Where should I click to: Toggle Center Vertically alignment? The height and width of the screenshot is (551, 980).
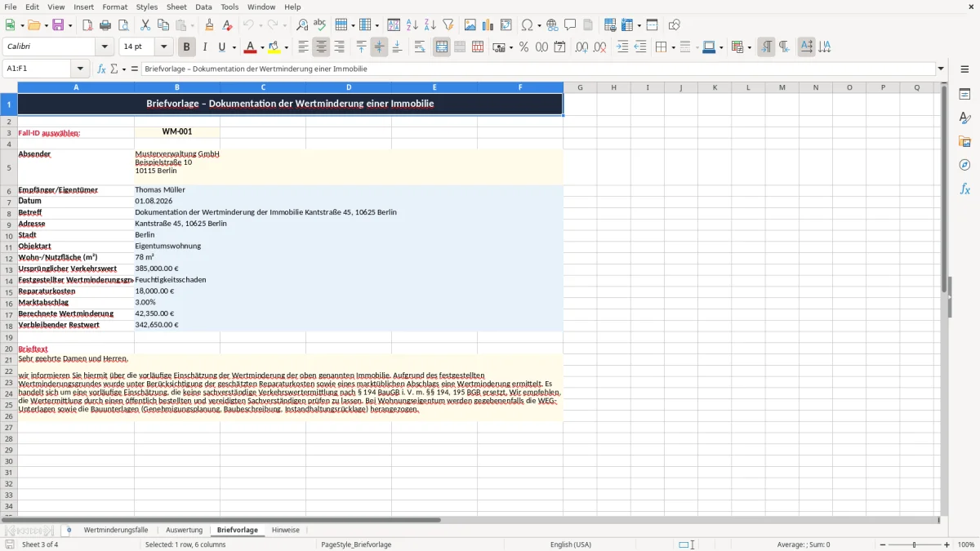[379, 47]
